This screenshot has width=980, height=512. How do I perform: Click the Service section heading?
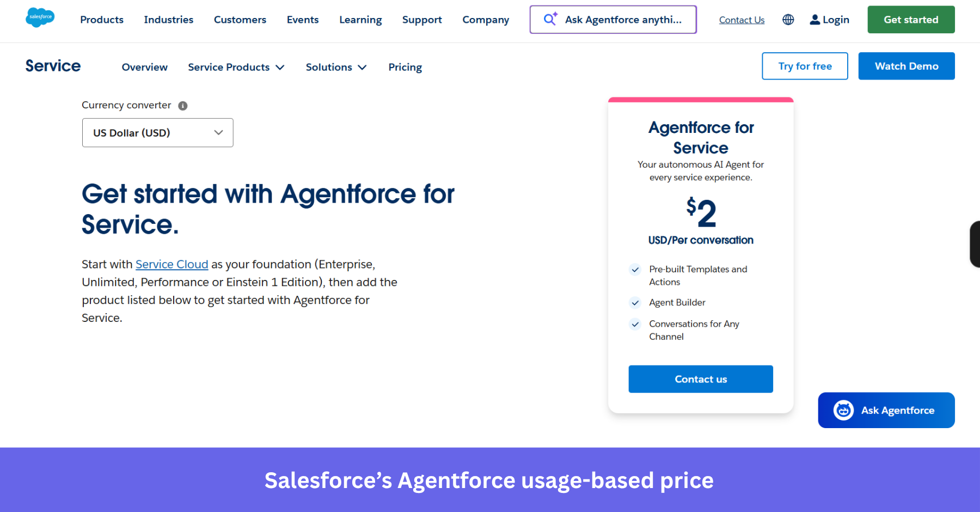53,66
